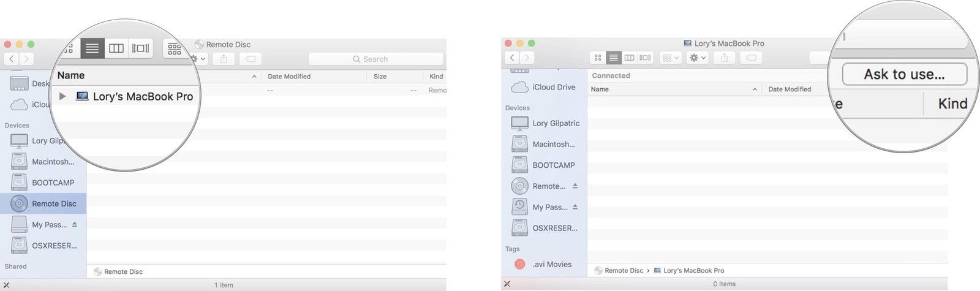Click Remote Disc in right window path bar
This screenshot has height=291, width=980.
(623, 270)
